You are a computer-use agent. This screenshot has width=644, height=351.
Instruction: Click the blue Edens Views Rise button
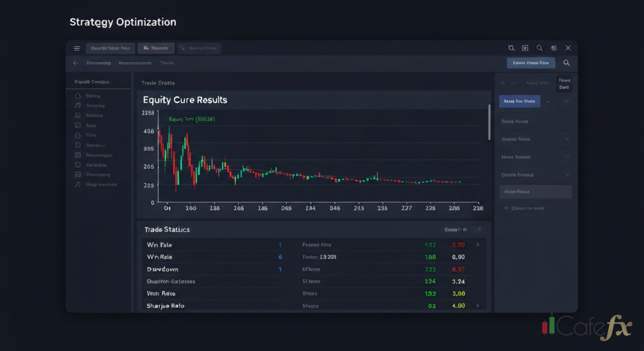(531, 63)
